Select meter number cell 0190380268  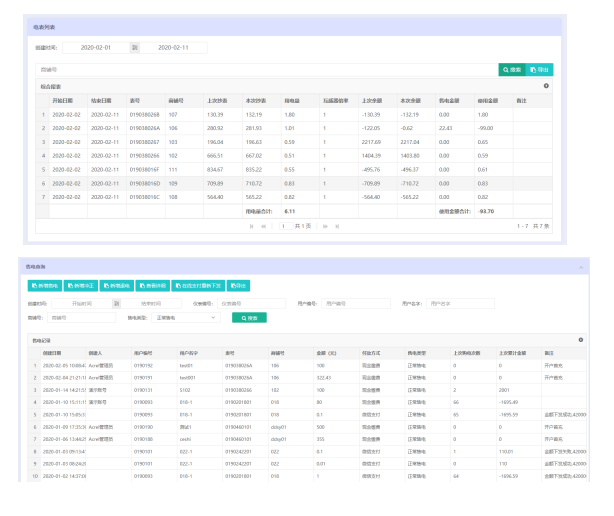(144, 115)
